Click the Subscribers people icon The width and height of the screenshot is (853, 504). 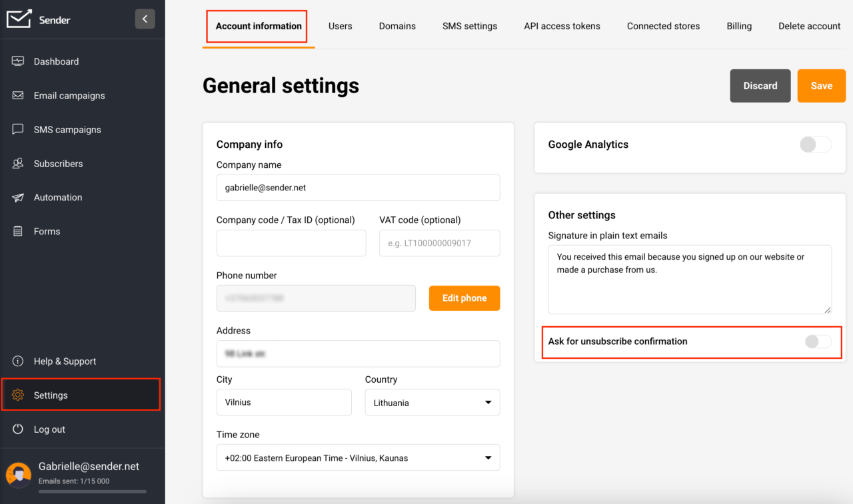point(18,163)
